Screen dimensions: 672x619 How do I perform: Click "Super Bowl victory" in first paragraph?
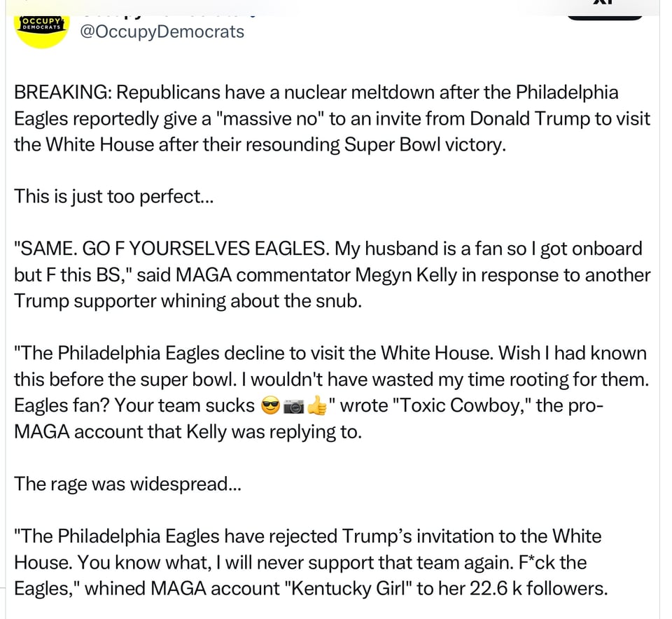(x=424, y=145)
